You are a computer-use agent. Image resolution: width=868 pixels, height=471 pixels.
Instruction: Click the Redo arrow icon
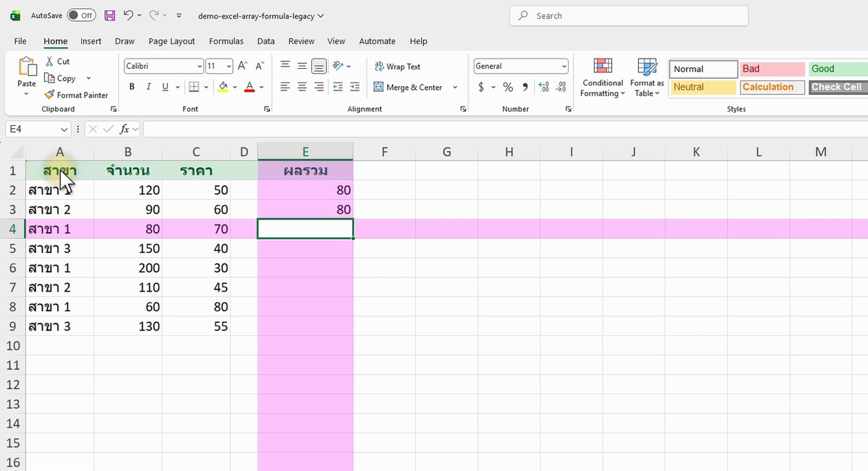154,15
